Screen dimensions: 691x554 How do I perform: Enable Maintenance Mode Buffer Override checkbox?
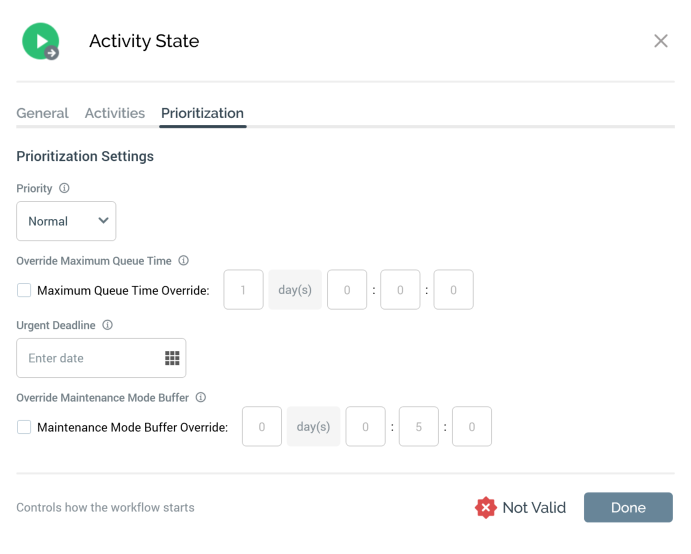[x=24, y=427]
